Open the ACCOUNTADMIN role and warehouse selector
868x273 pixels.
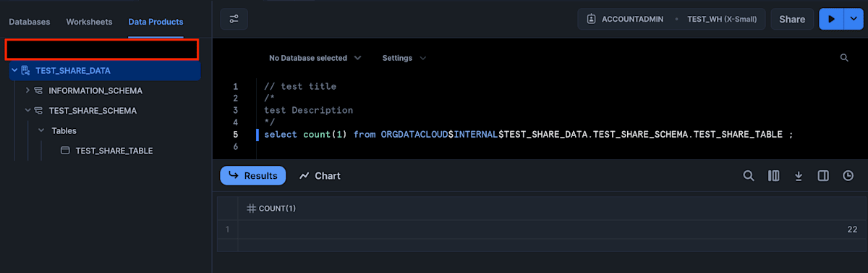tap(672, 20)
